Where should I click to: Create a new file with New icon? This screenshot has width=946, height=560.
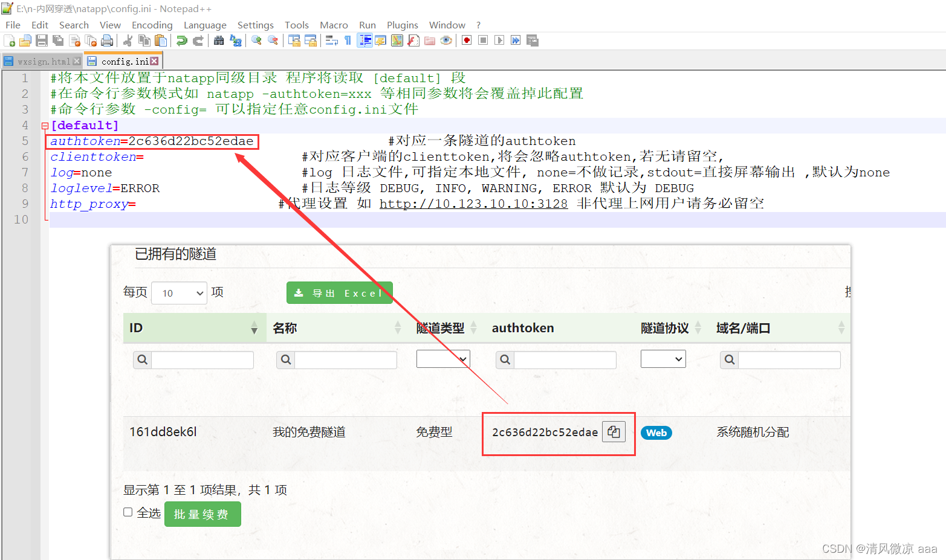click(10, 40)
